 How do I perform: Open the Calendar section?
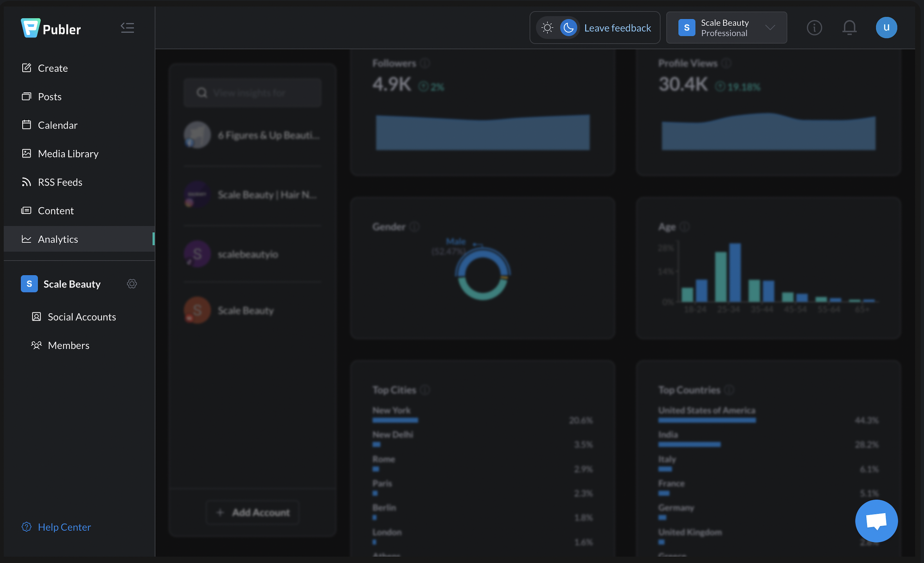(x=79, y=125)
